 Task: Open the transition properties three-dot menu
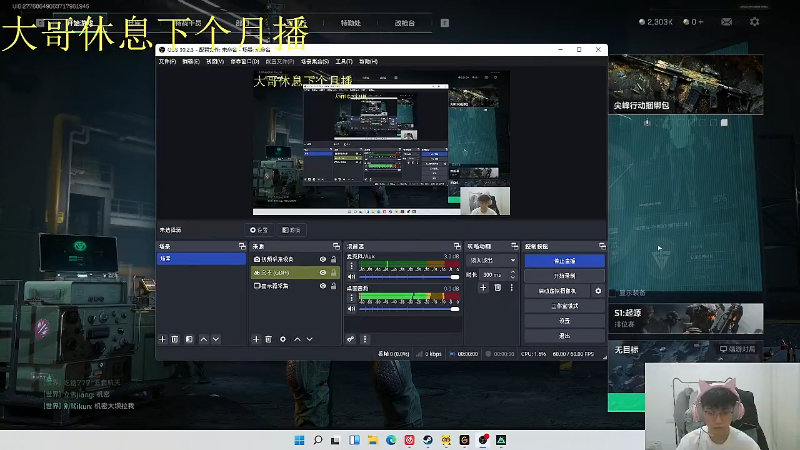pos(511,288)
